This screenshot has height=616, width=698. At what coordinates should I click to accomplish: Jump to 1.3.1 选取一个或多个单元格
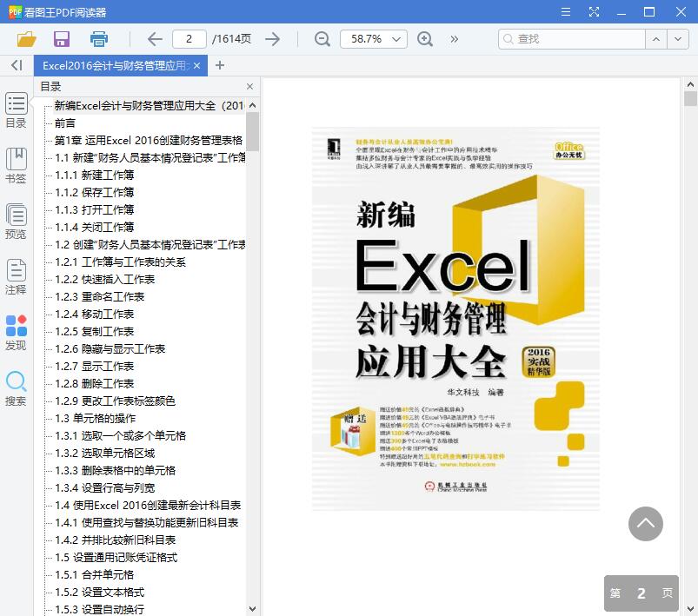(x=120, y=435)
